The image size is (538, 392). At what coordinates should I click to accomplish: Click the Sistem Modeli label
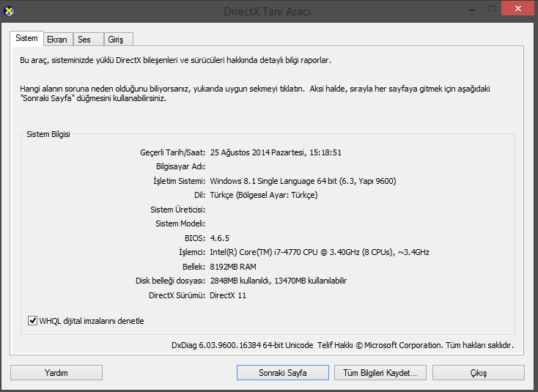coord(180,224)
